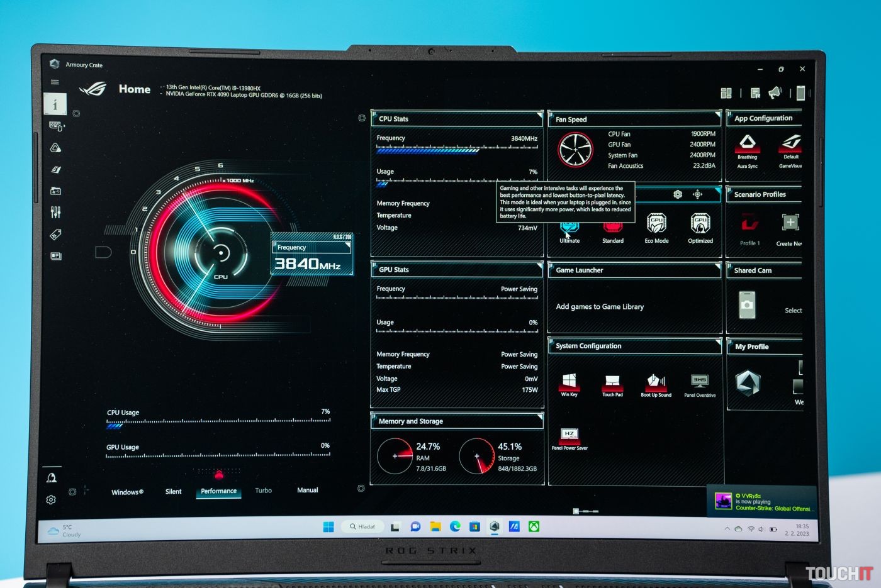The image size is (881, 588).
Task: Toggle the Touch Pad setting
Action: [612, 382]
